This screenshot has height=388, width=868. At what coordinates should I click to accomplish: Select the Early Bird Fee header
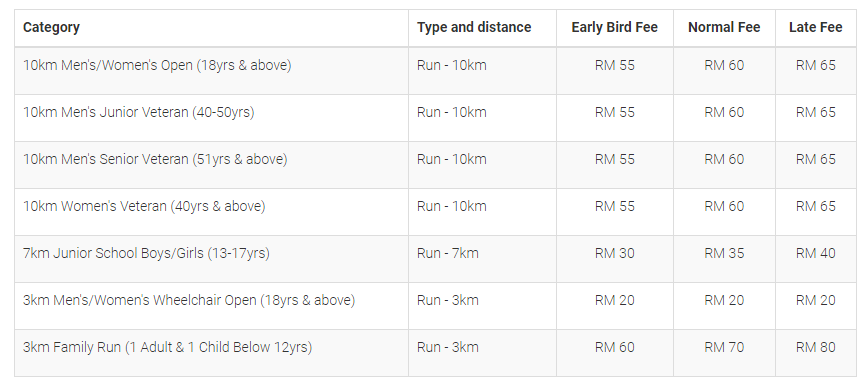tap(614, 27)
